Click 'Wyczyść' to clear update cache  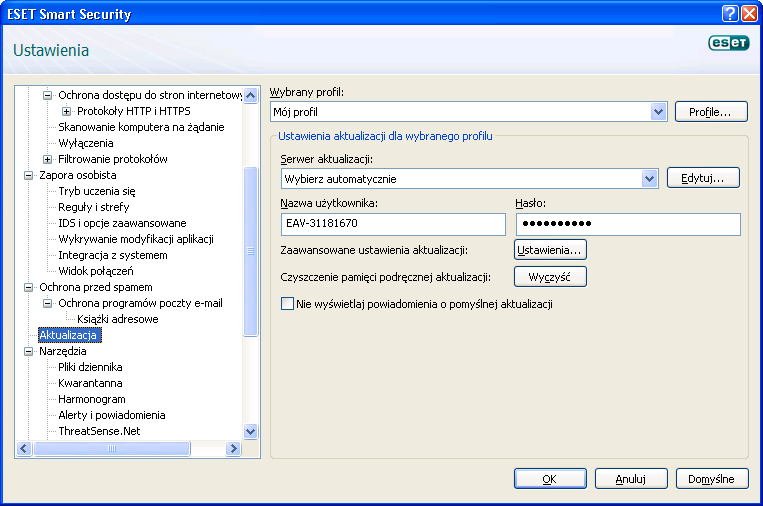point(550,277)
